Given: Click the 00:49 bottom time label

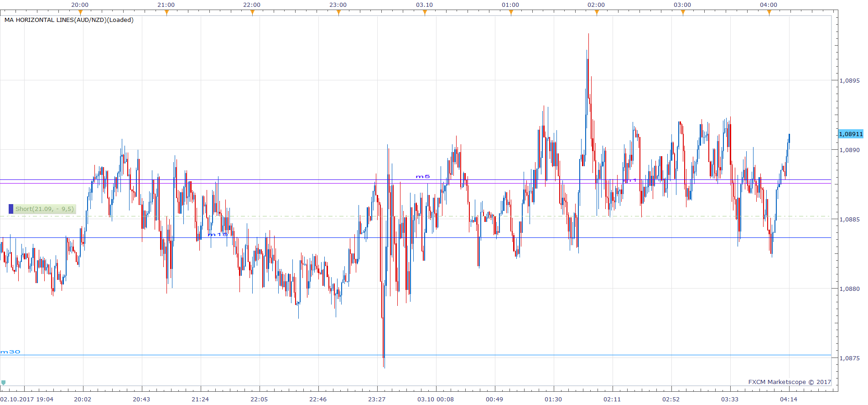Looking at the screenshot, I should click(x=494, y=399).
